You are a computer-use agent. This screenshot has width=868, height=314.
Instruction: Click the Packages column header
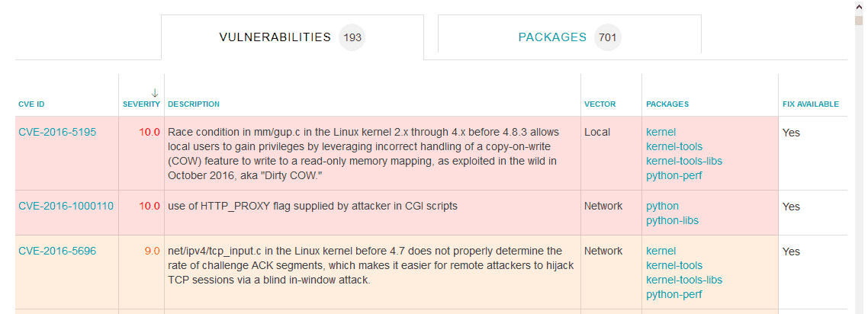pyautogui.click(x=667, y=104)
